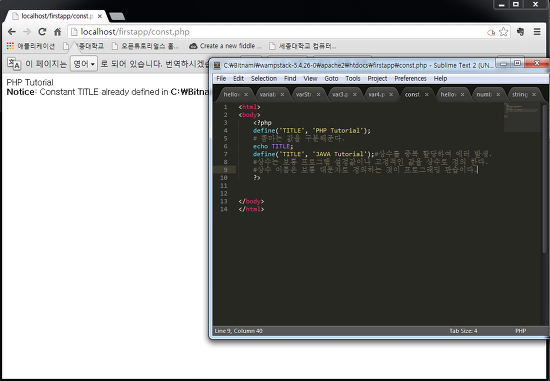The height and width of the screenshot is (381, 550).
Task: Click the <?php opening tag line
Action: (x=262, y=123)
